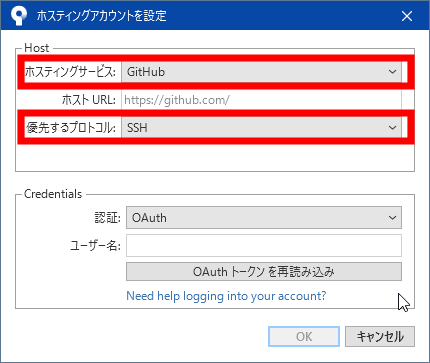Click the 優先するプロトコル label

coord(71,127)
